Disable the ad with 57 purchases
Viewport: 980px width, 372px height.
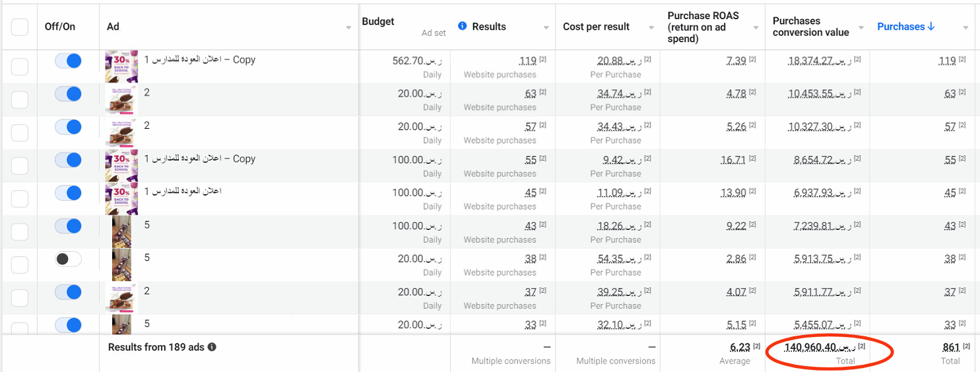[68, 127]
